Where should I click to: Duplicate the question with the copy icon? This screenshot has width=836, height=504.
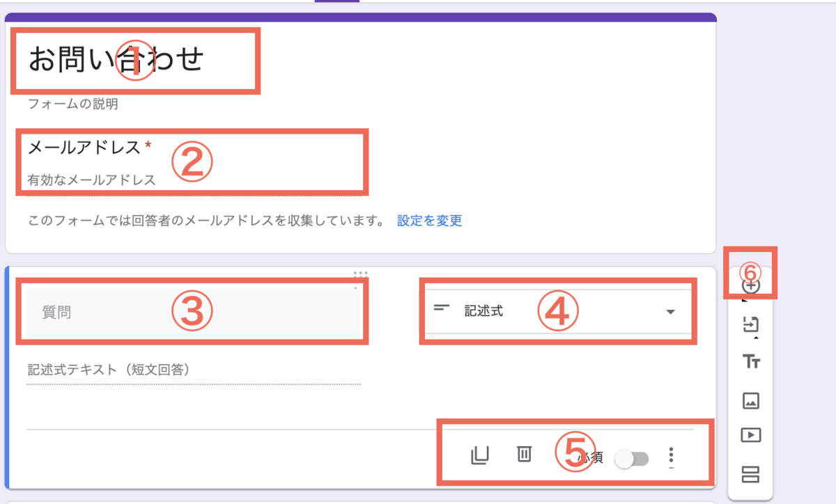[480, 456]
